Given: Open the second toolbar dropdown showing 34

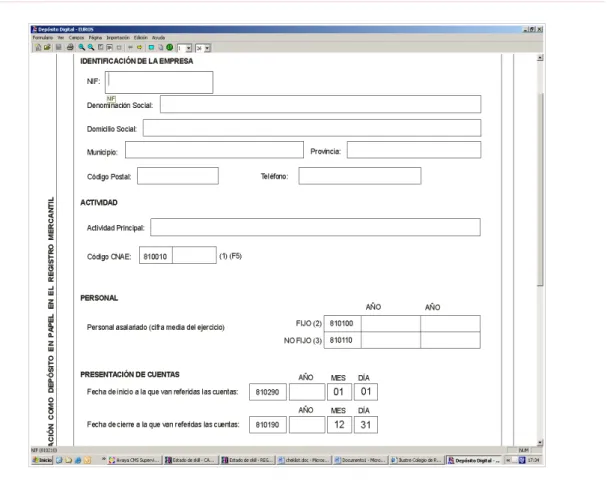Looking at the screenshot, I should tap(207, 48).
